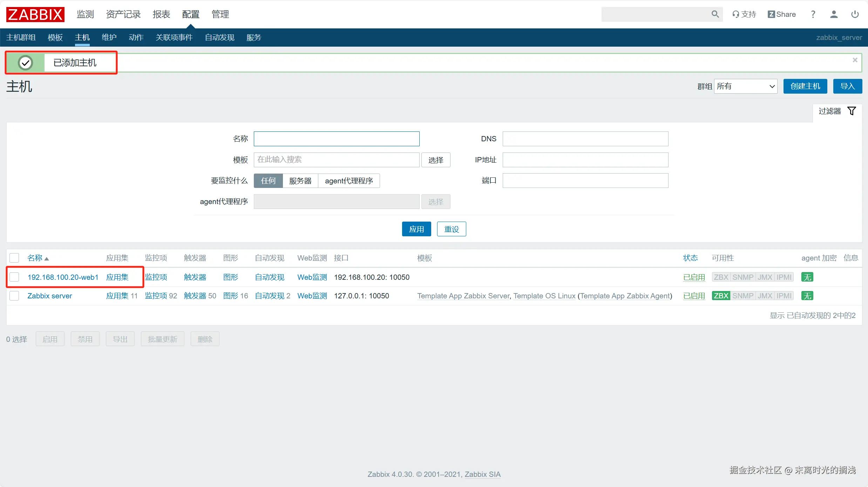Check the Zabbix server row checkbox
868x487 pixels.
coord(14,296)
